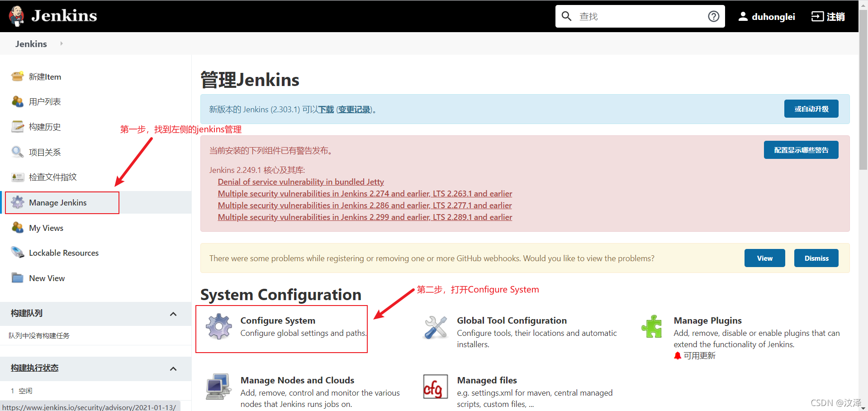The height and width of the screenshot is (411, 868).
Task: Click the 构建历史 notepad icon
Action: coord(18,127)
